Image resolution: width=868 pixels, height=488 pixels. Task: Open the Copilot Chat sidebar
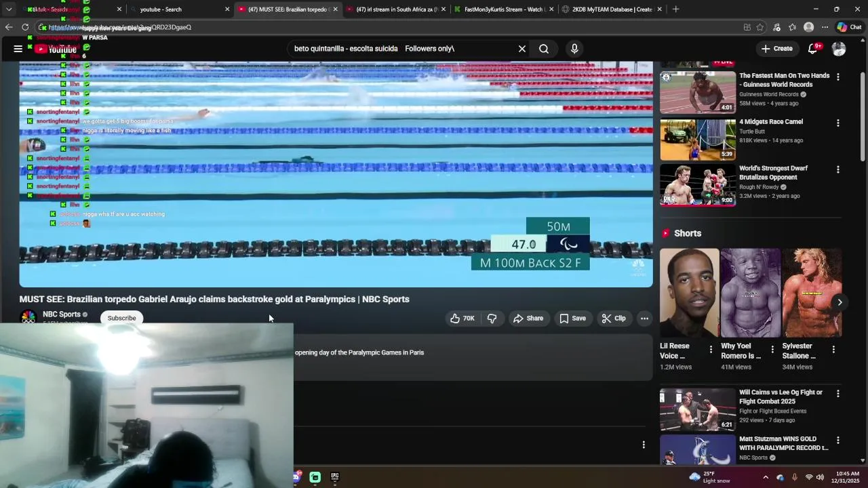(849, 27)
